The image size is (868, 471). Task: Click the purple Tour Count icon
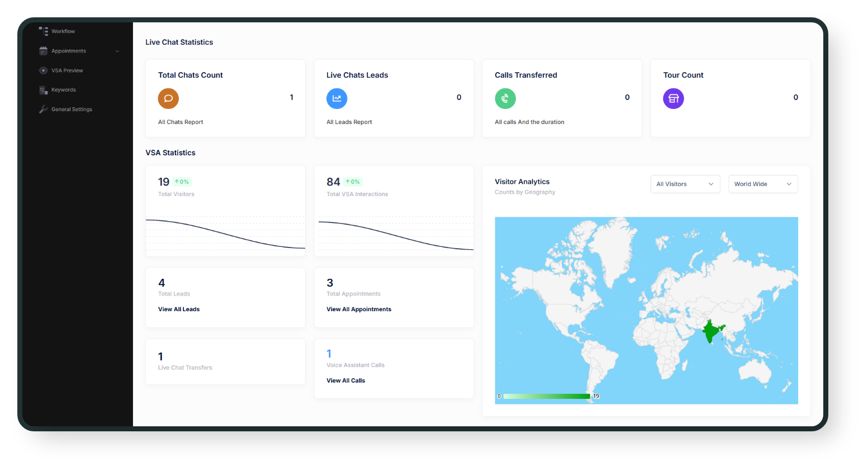[673, 98]
